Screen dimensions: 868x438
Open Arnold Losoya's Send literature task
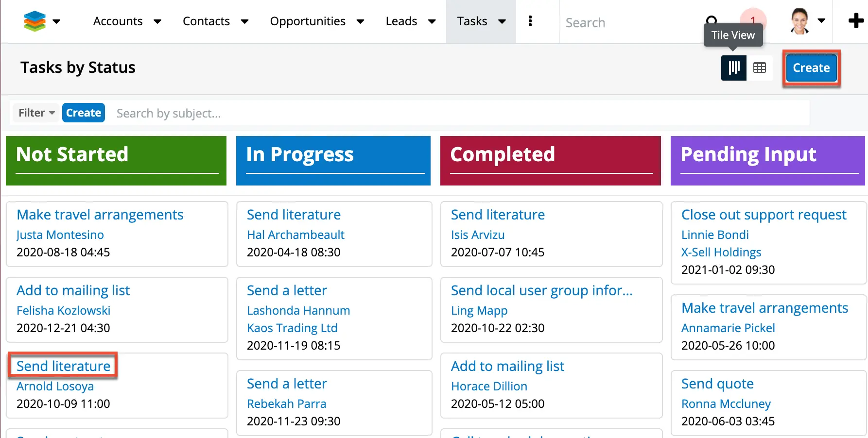64,366
